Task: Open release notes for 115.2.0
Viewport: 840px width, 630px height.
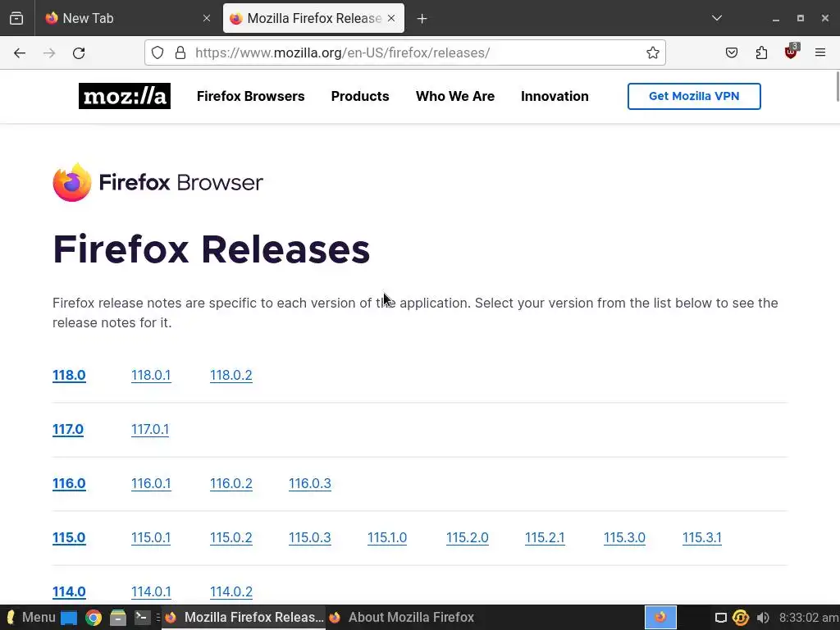Action: click(467, 537)
